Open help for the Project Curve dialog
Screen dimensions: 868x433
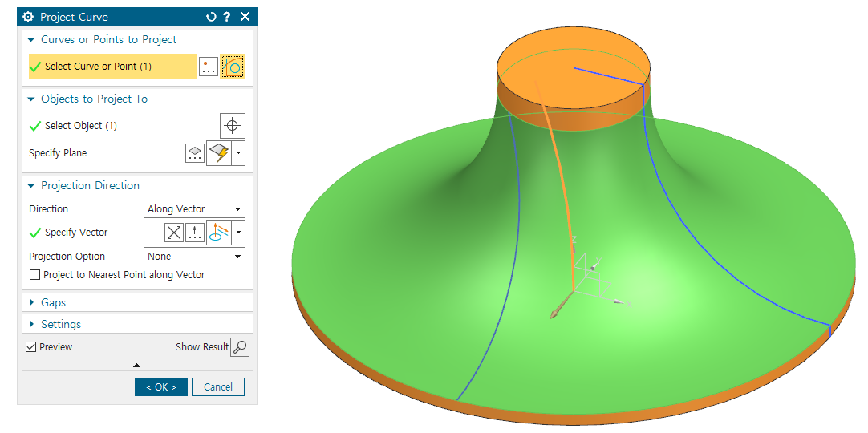click(228, 17)
